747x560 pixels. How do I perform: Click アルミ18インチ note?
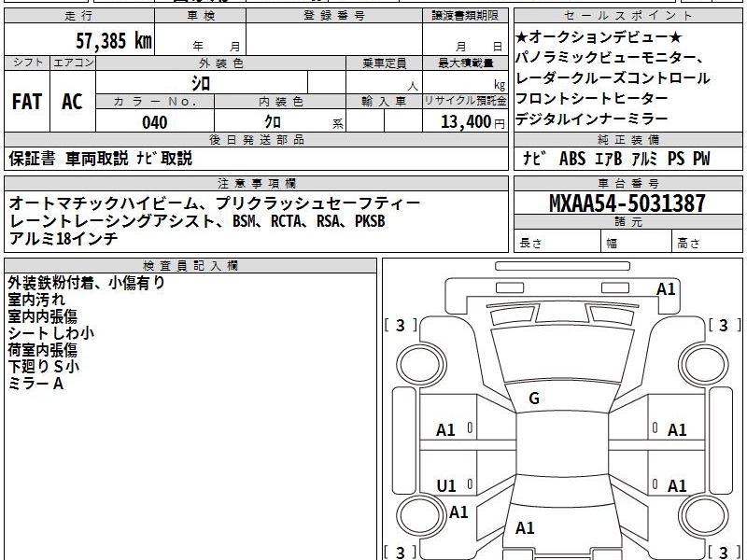[x=63, y=238]
